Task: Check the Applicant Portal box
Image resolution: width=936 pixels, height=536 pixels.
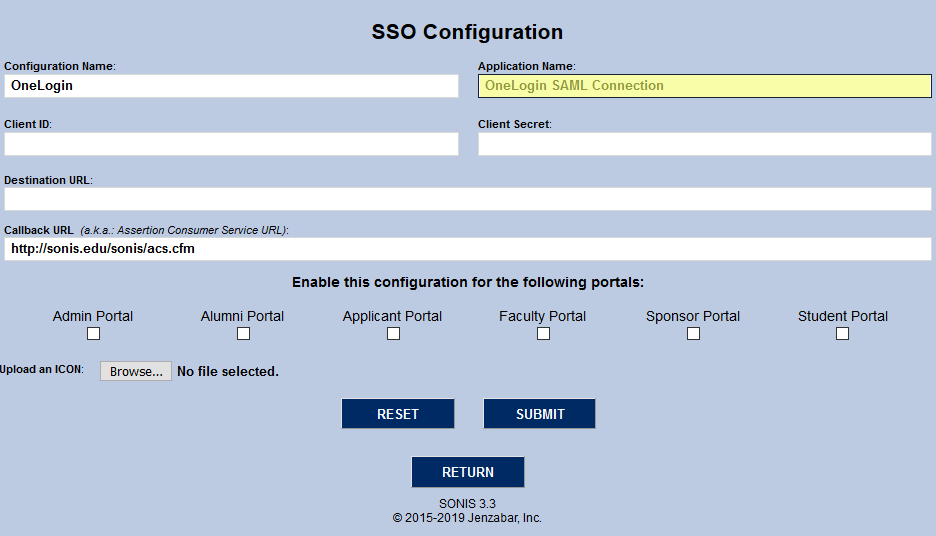Action: [393, 334]
